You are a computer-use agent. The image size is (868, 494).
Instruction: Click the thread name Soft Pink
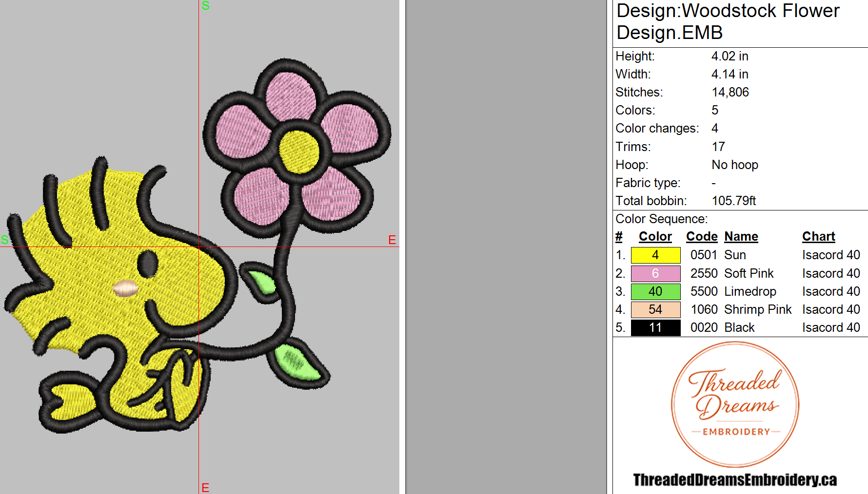point(749,273)
